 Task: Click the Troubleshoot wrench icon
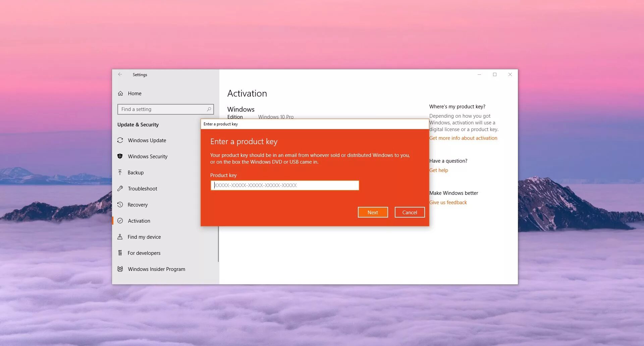click(x=120, y=189)
